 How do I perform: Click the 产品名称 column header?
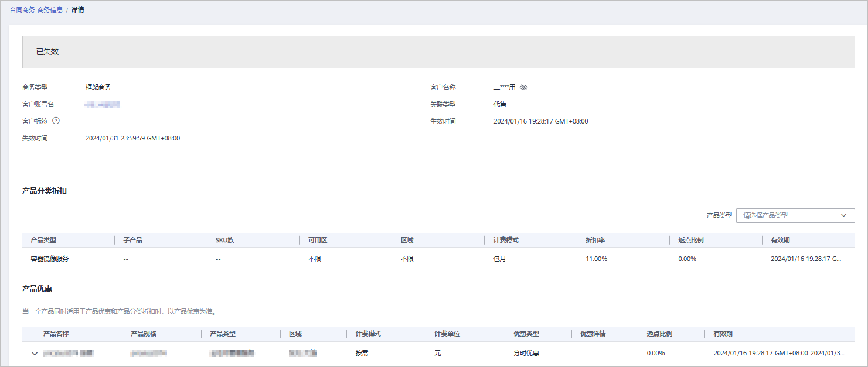pyautogui.click(x=56, y=334)
